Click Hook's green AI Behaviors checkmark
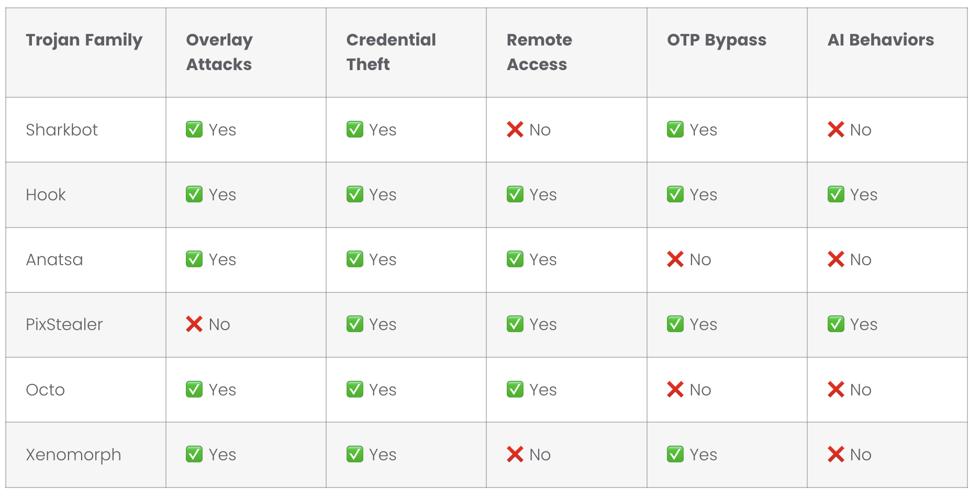This screenshot has width=980, height=499. (x=836, y=195)
